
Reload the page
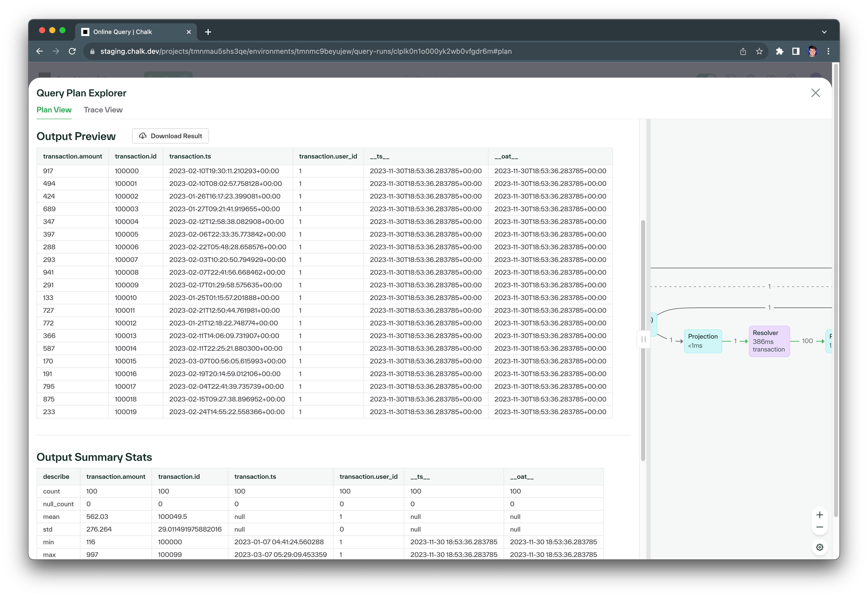click(72, 51)
